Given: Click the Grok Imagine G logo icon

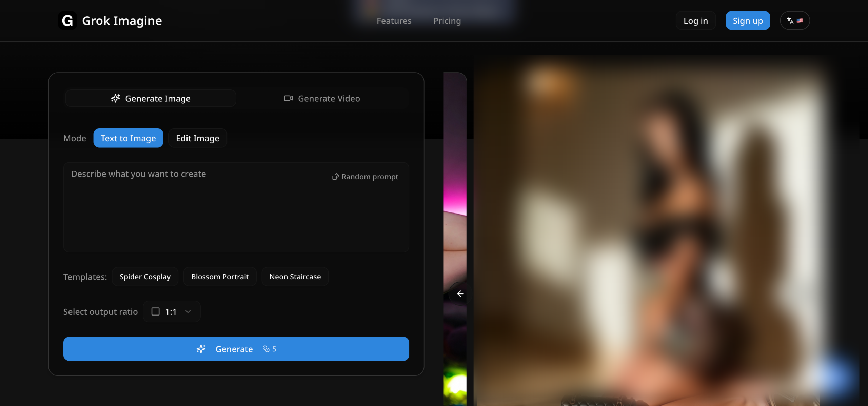Looking at the screenshot, I should [x=67, y=21].
